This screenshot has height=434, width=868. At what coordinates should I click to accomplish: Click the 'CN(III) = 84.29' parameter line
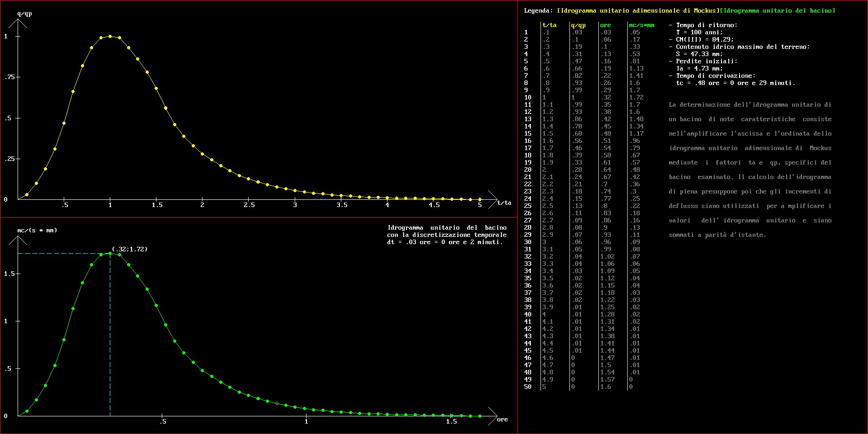[x=704, y=39]
